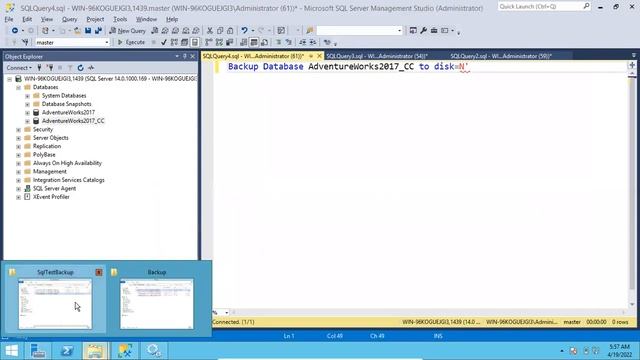The width and height of the screenshot is (640, 360).
Task: Click the Database Engine Query icon
Action: pos(154,31)
